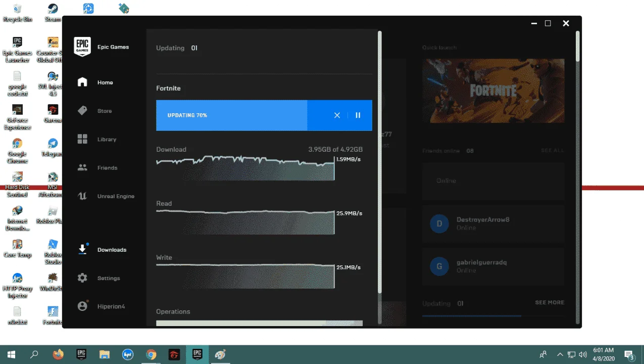Open the Unreal Engine logo icon
644x364 pixels.
coord(82,196)
